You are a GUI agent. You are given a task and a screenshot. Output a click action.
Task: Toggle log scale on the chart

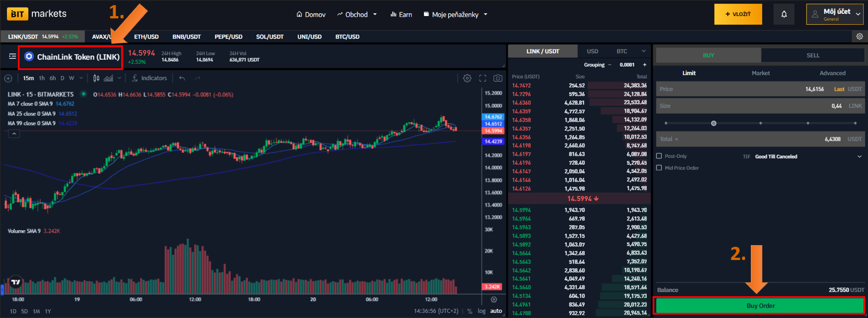pos(482,311)
